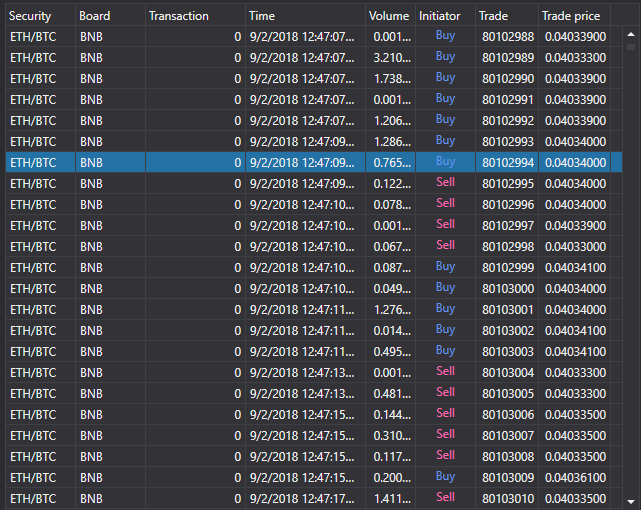Click trade ID 80103006
641x510 pixels.
pyautogui.click(x=508, y=415)
